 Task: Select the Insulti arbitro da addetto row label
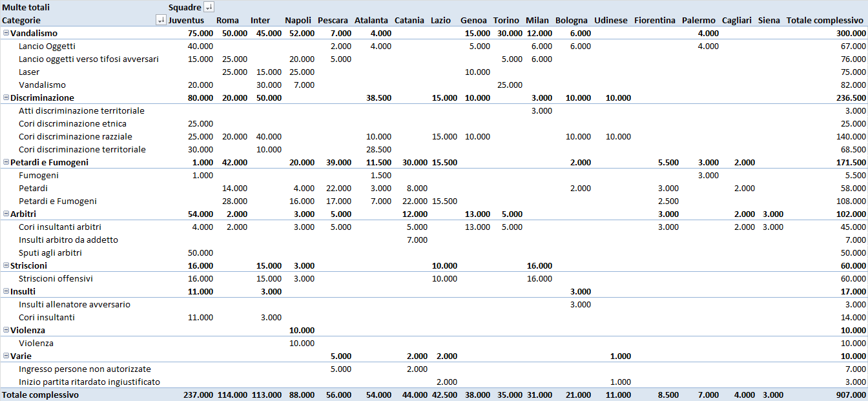click(68, 240)
